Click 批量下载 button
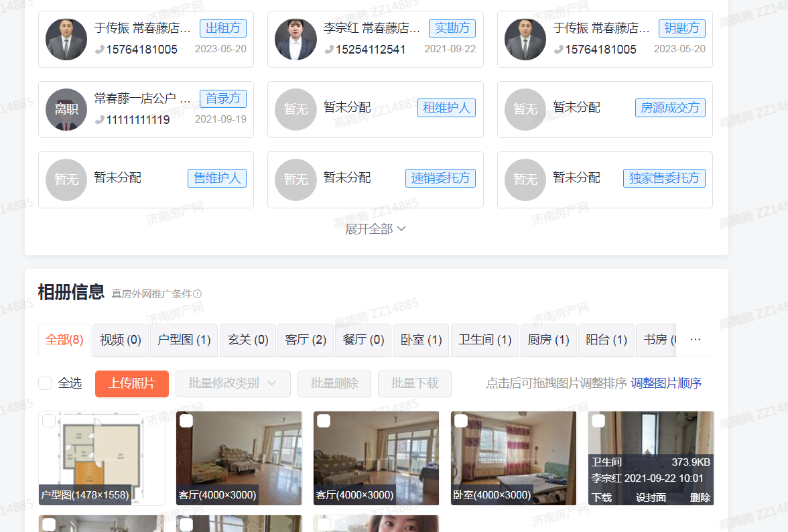This screenshot has width=788, height=532. 415,384
